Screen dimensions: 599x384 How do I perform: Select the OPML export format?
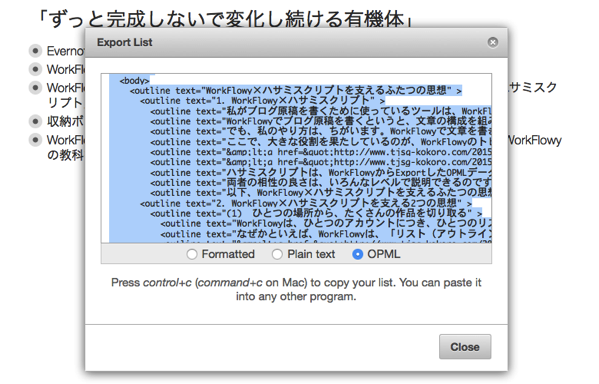click(x=358, y=254)
